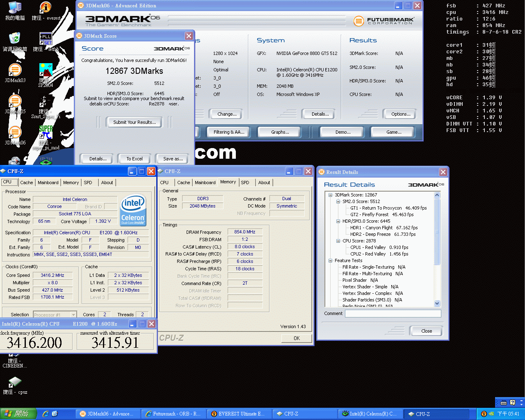This screenshot has width=525, height=420.
Task: Click the Demo... button in 3DMark06
Action: pos(343,132)
